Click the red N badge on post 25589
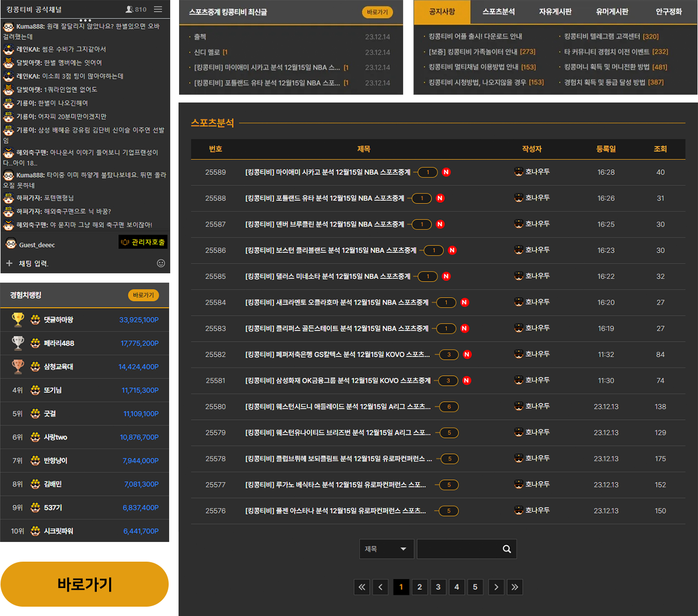 click(446, 172)
